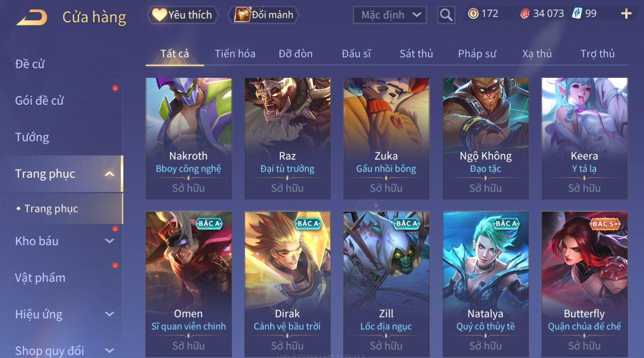
Task: Add currency with the plus icon
Action: tap(626, 14)
